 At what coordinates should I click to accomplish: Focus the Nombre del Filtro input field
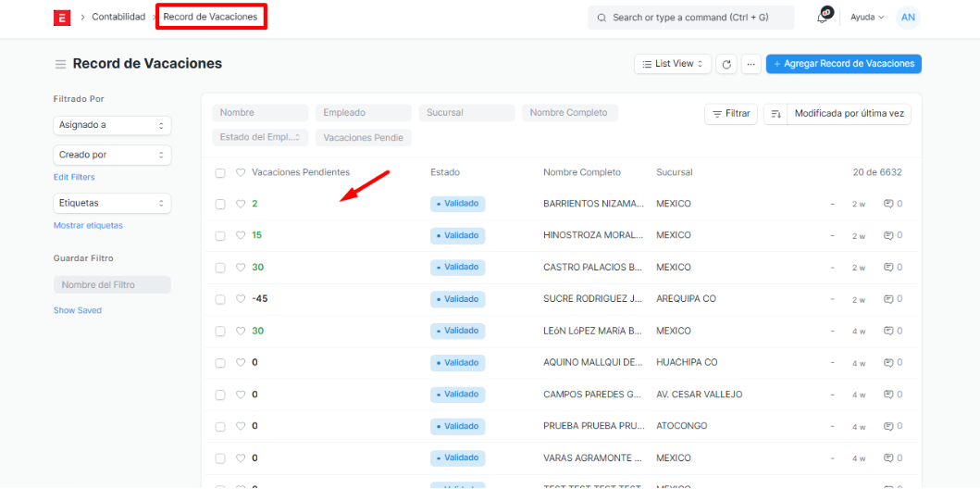pyautogui.click(x=112, y=285)
